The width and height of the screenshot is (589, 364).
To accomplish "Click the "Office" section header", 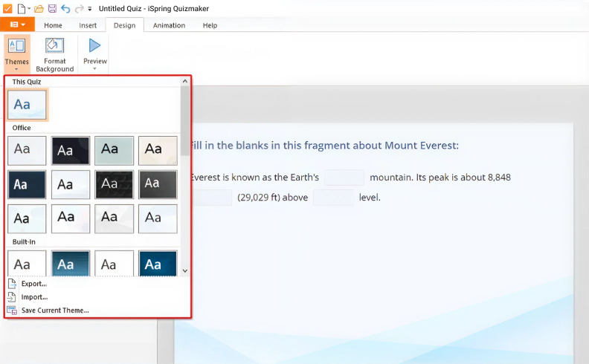I will [x=22, y=128].
